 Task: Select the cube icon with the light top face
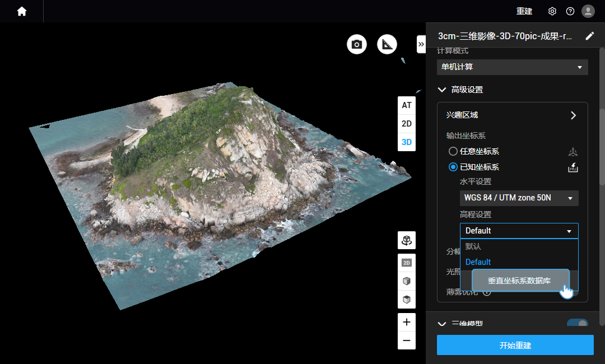(407, 281)
